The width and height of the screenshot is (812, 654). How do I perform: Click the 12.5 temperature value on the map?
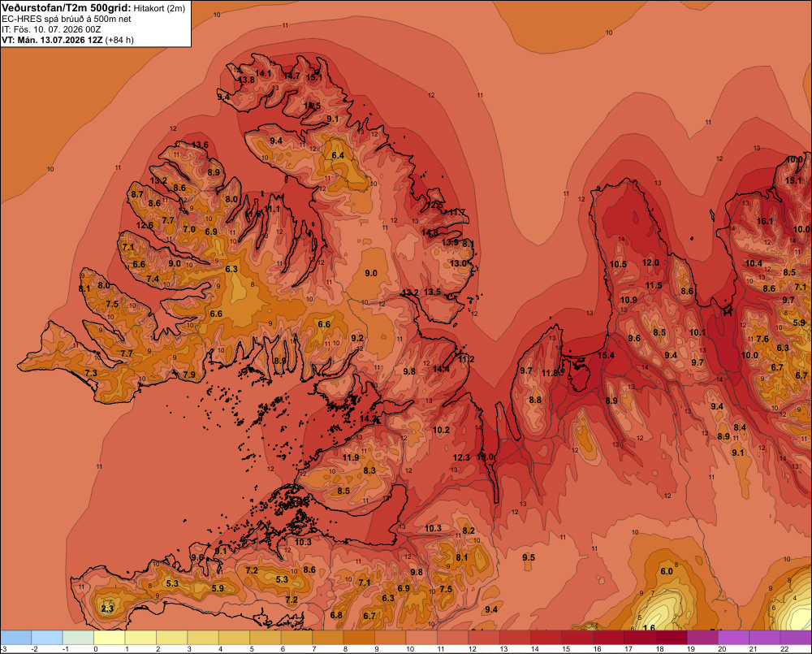click(x=435, y=206)
